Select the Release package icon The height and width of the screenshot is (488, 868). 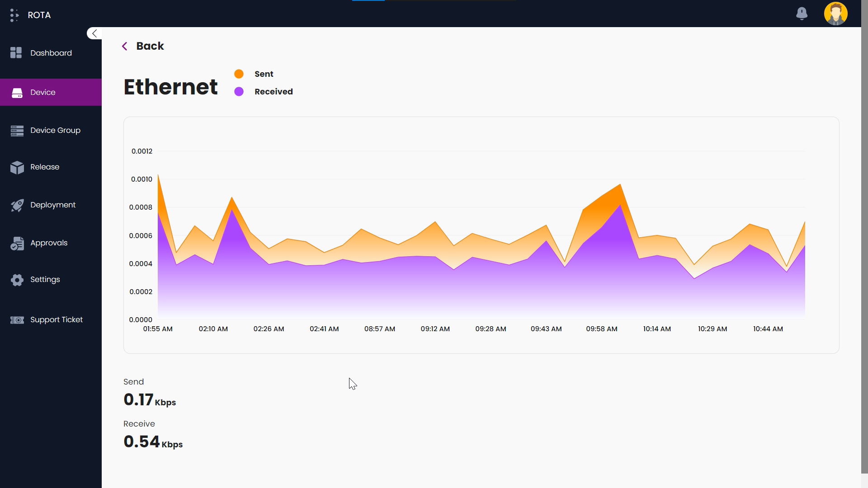[17, 167]
